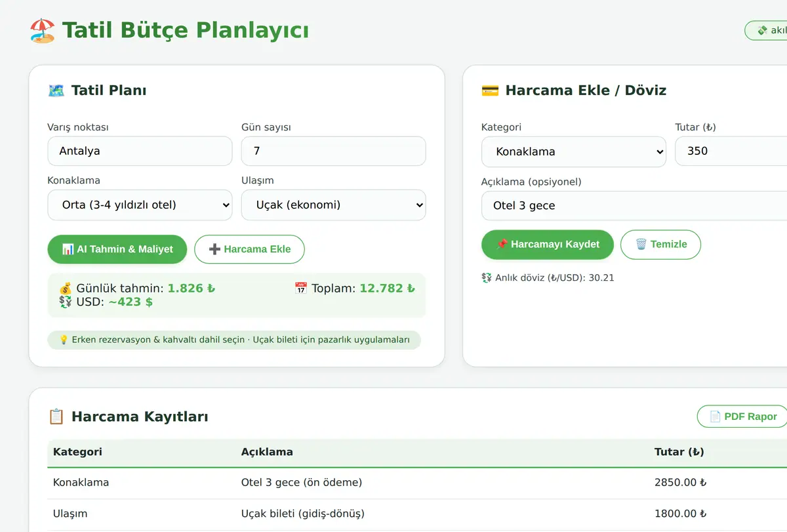Click the map icon beside Tatil Planı
Screen dimensions: 787x532
pos(56,91)
